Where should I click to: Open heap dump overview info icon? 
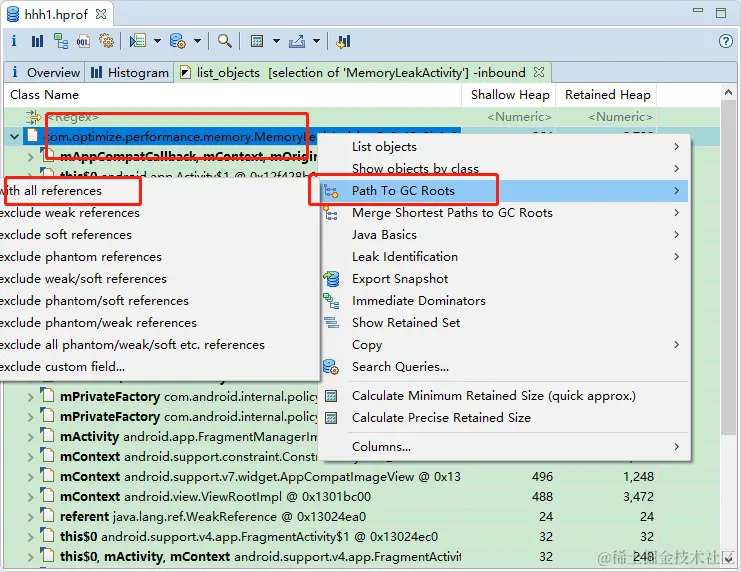14,41
